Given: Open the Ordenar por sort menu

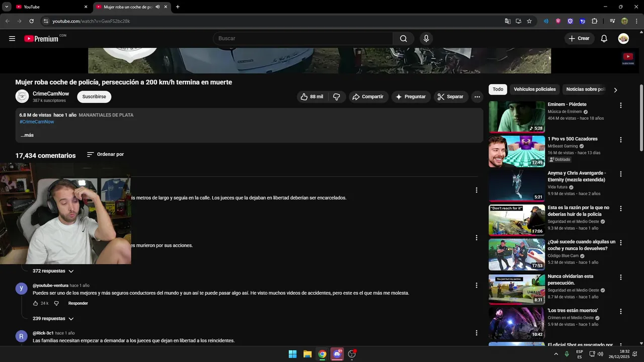Looking at the screenshot, I should 105,154.
